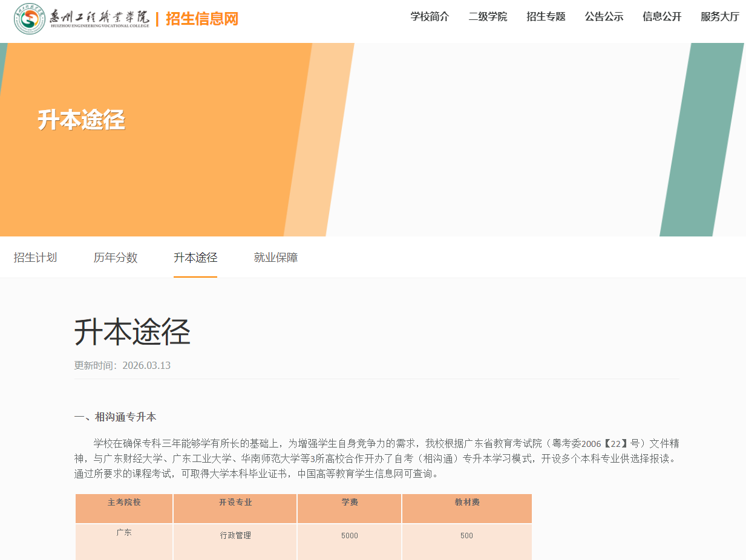Switch to the 招生计划 tab

[34, 257]
